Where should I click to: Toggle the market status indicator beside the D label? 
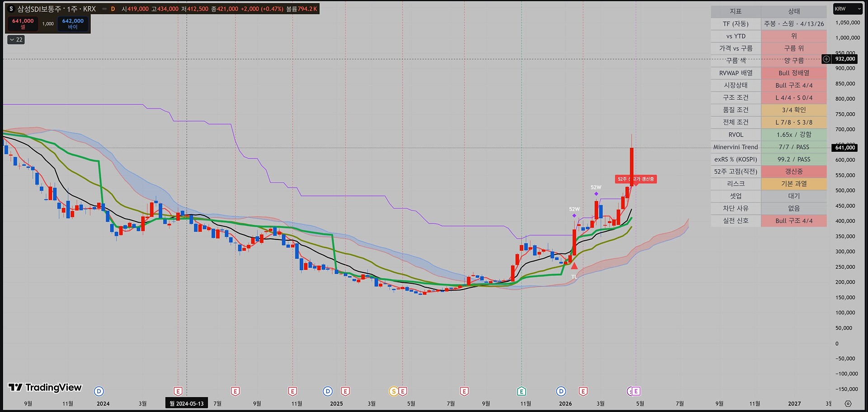104,9
